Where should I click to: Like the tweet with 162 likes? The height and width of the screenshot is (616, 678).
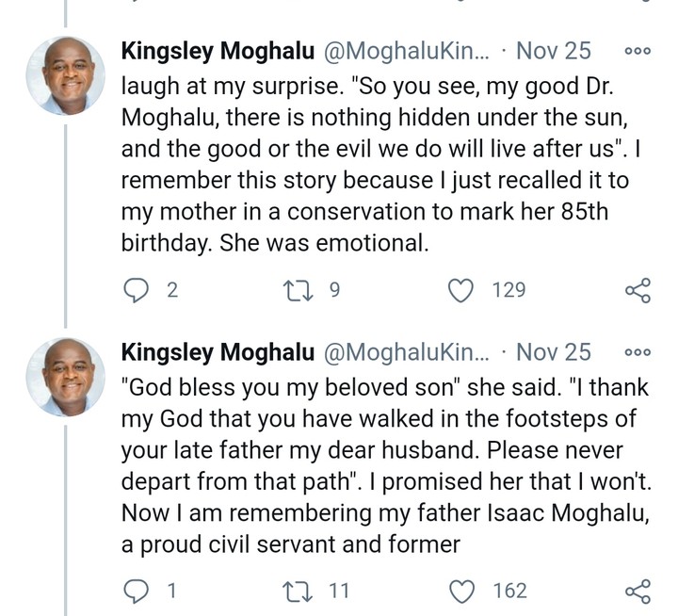(461, 592)
